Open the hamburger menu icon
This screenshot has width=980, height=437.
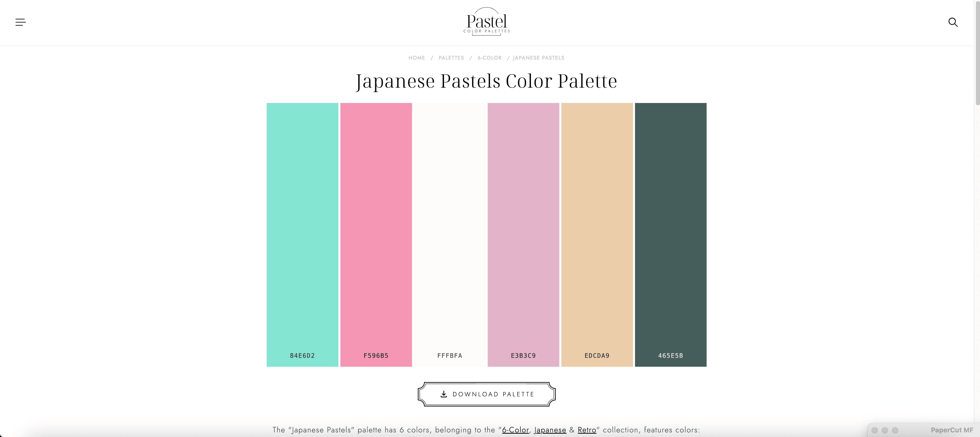point(20,22)
